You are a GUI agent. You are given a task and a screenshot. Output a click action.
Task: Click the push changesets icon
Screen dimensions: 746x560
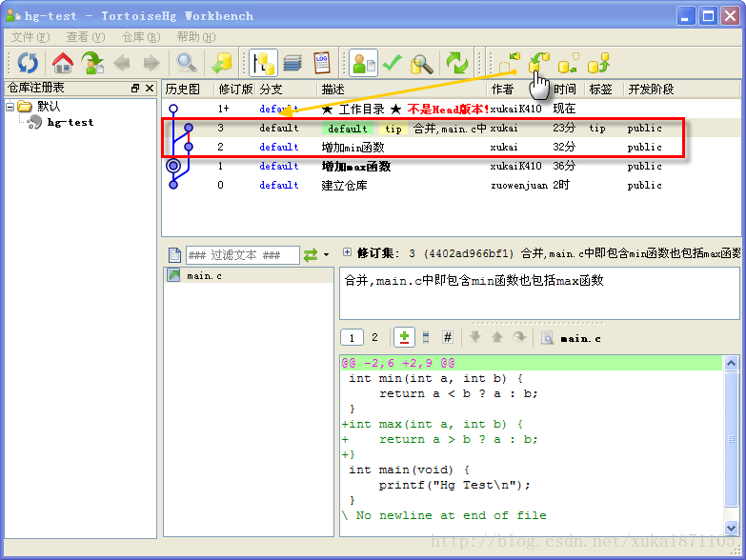tap(598, 63)
